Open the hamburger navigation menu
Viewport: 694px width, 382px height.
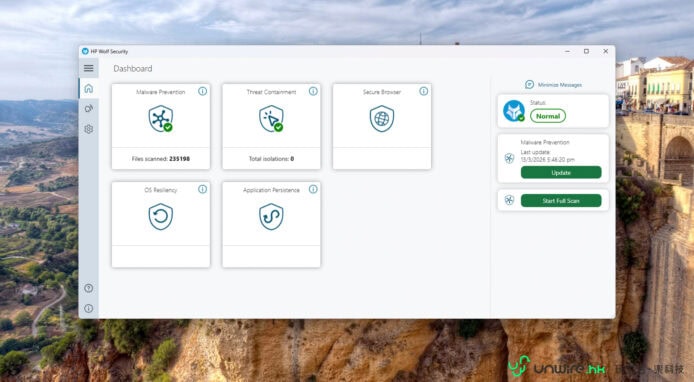89,68
